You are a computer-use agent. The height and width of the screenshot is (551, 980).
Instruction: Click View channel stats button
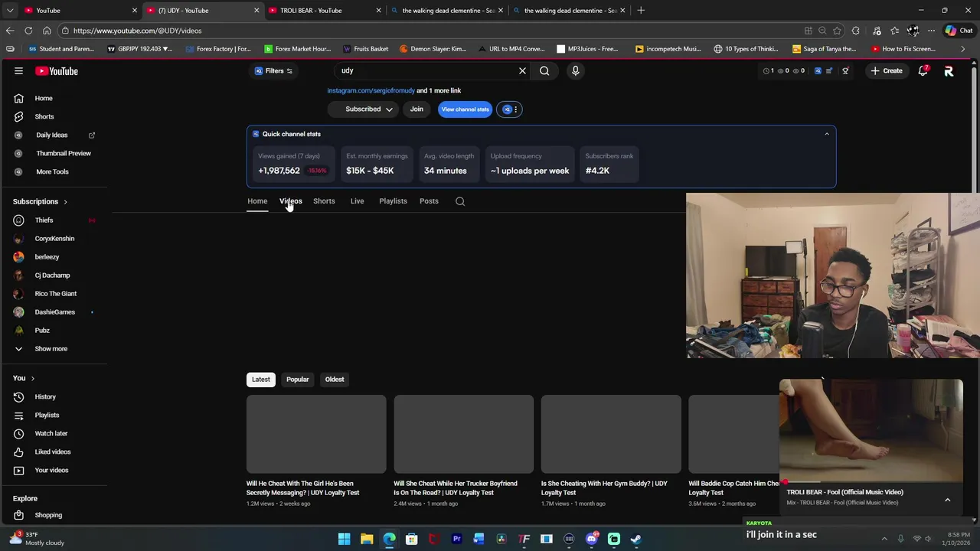[x=465, y=109]
